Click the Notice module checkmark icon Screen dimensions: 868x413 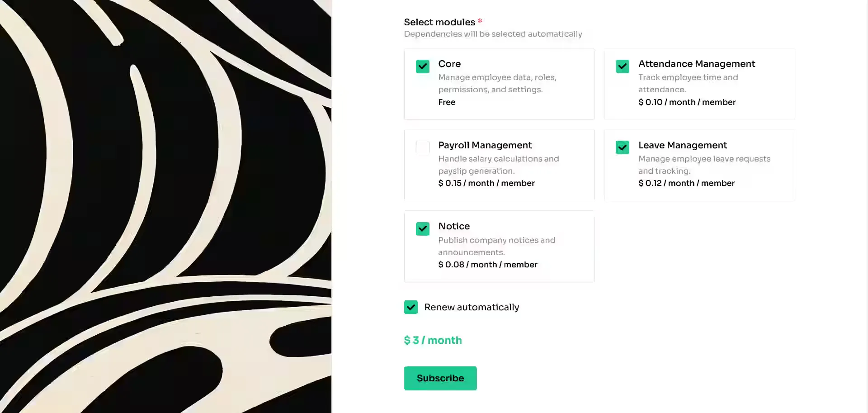pos(422,229)
